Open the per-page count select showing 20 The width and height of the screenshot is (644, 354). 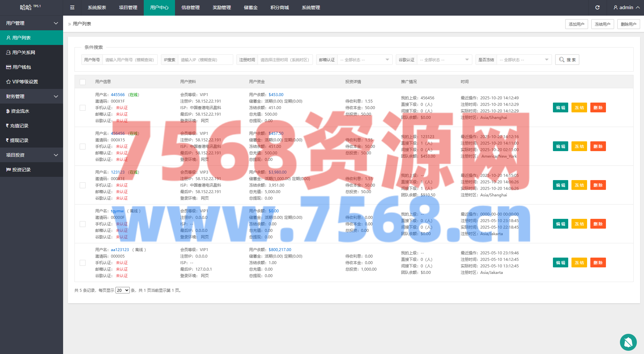[123, 290]
